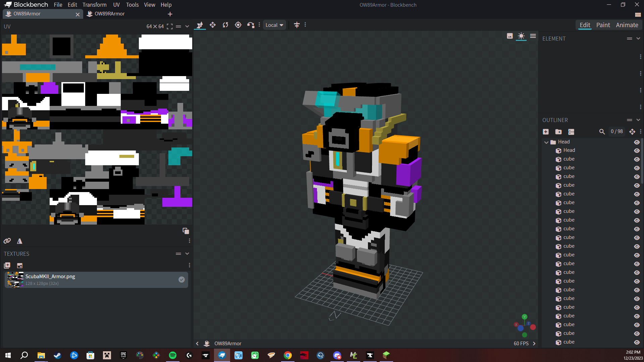Collapse the Head group in outliner

coord(546,142)
